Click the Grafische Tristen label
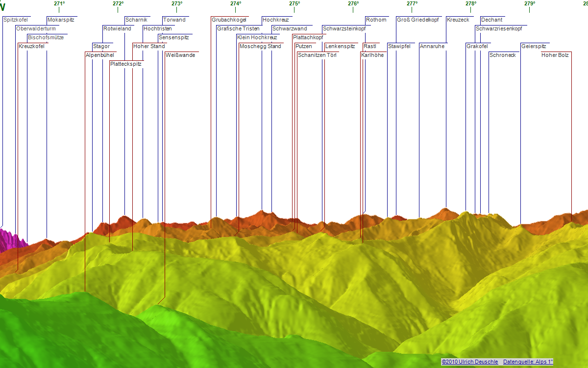The width and height of the screenshot is (588, 368). [238, 29]
